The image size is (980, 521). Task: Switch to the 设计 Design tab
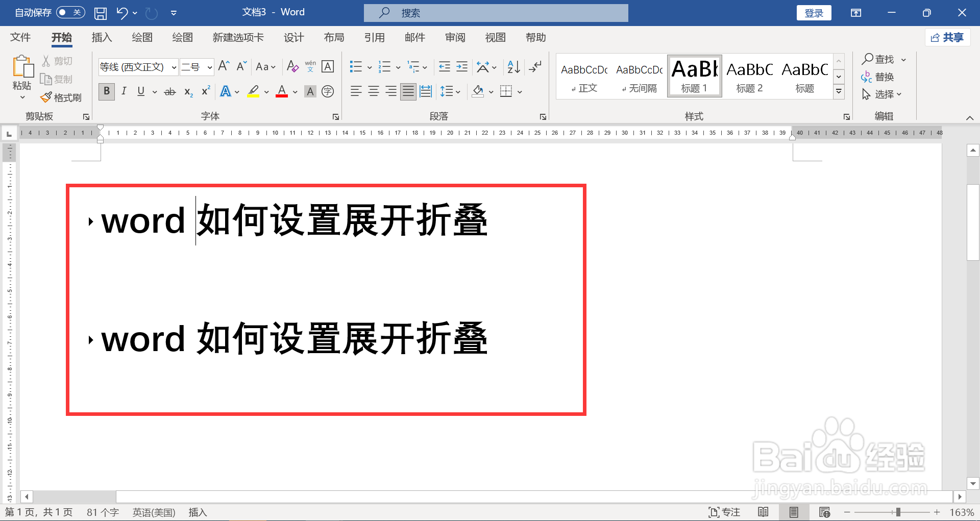click(294, 38)
